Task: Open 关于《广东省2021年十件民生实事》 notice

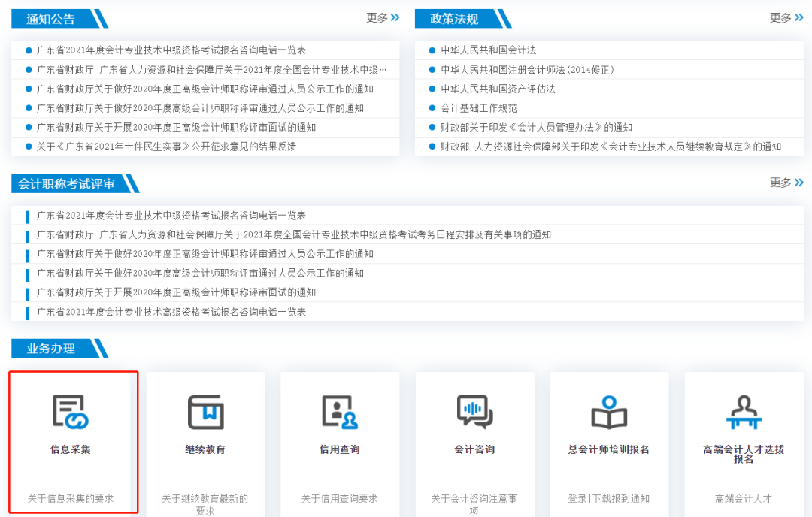Action: pos(166,147)
